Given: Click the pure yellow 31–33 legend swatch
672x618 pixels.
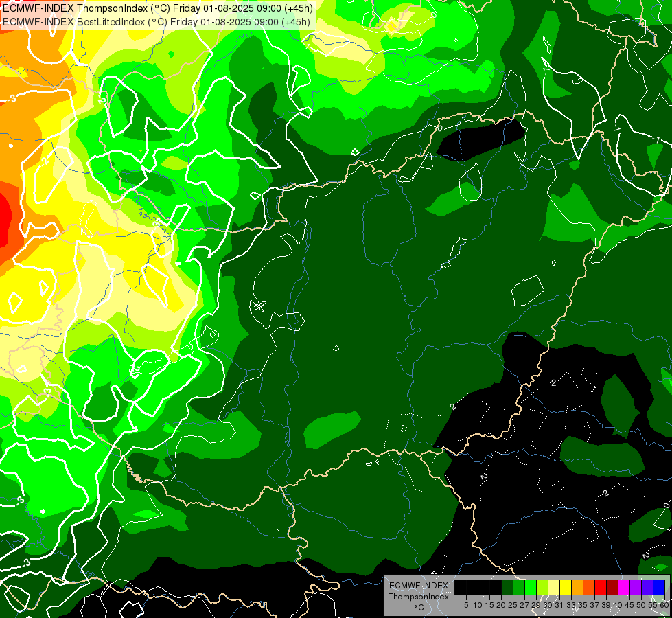Looking at the screenshot, I should (x=566, y=587).
